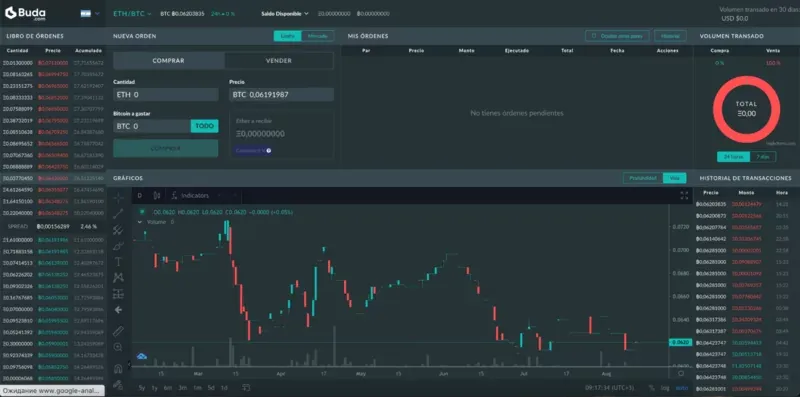Click the SPREAD 2,46 % row
The height and width of the screenshot is (397, 800).
[53, 226]
